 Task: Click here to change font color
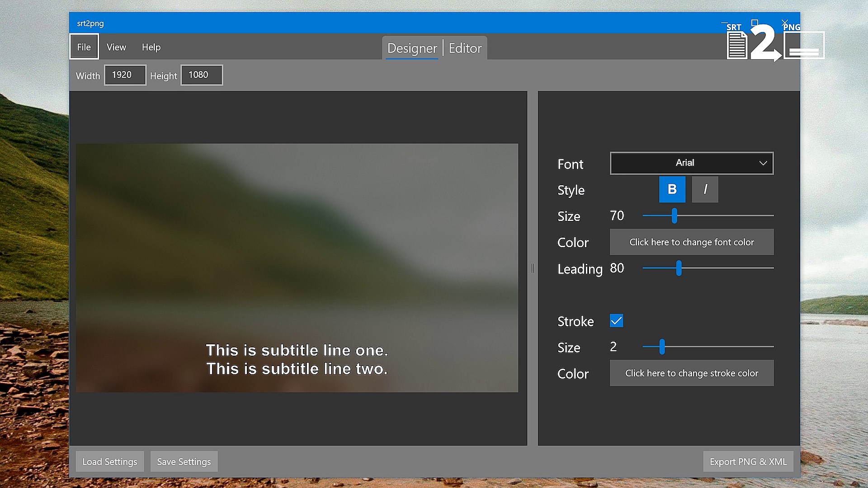pos(691,242)
